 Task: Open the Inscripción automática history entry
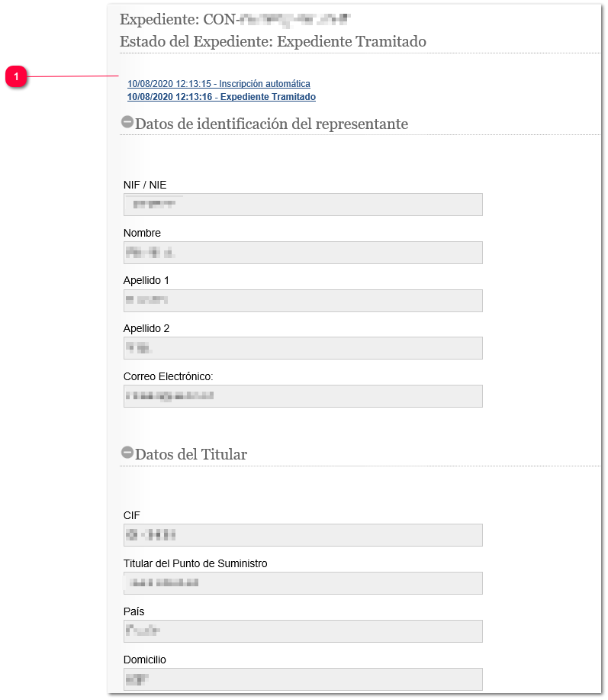[x=219, y=83]
